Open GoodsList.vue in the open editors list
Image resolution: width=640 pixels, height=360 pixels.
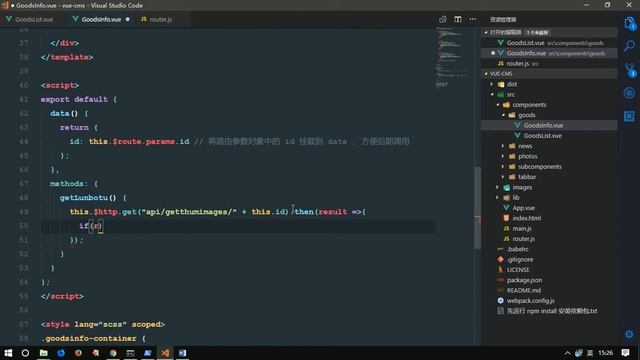[x=549, y=43]
